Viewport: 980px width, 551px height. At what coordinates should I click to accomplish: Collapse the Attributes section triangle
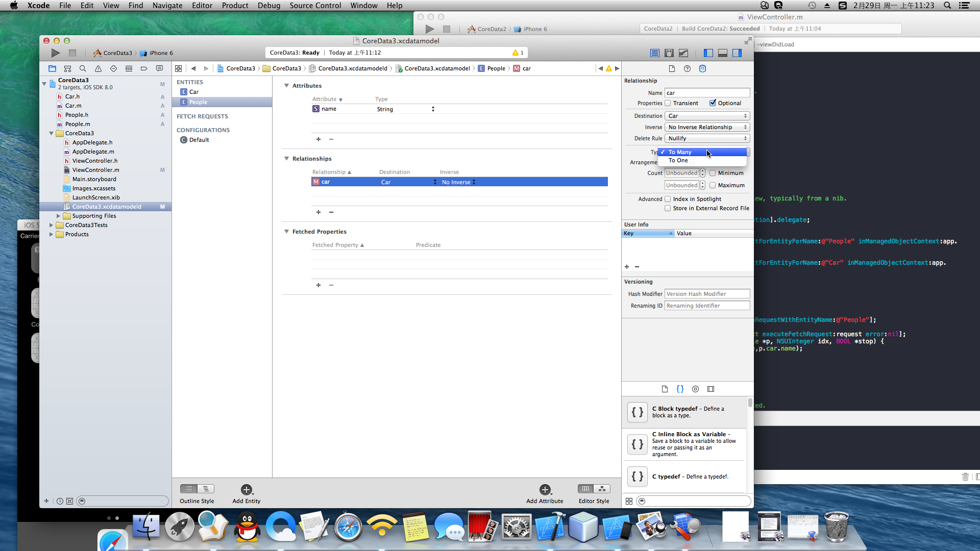click(x=286, y=86)
